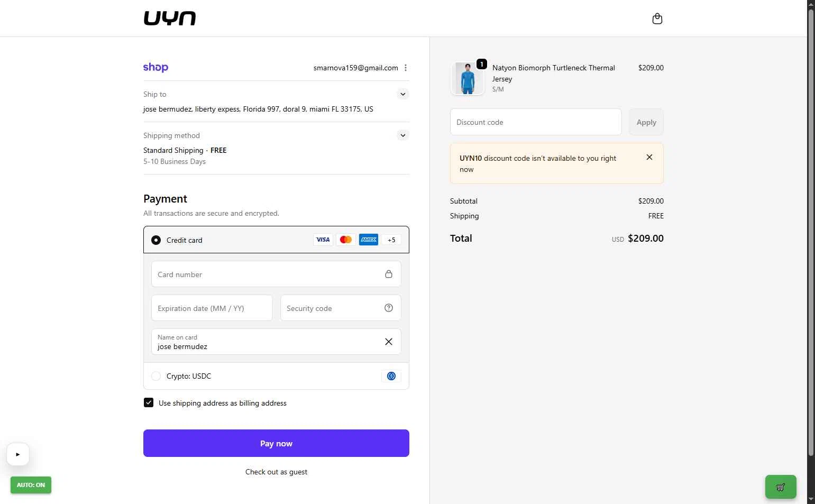This screenshot has height=504, width=815.
Task: Focus the Security code field
Action: coord(341,308)
